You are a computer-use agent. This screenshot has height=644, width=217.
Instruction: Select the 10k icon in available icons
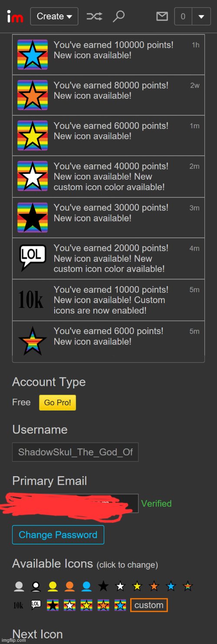tap(18, 605)
